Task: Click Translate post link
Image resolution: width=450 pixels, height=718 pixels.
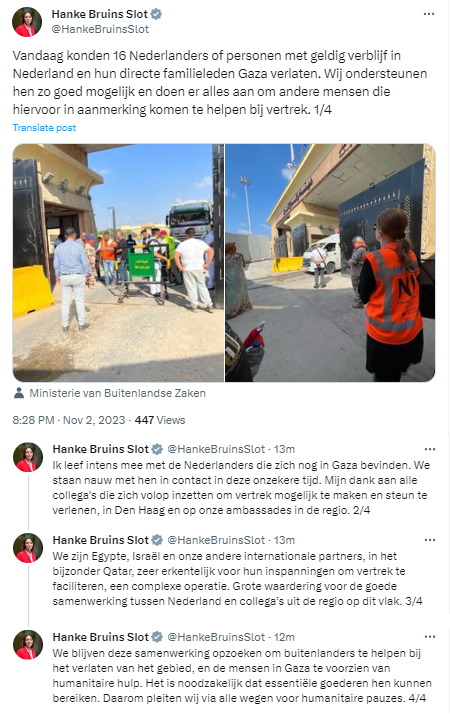Action: 44,128
